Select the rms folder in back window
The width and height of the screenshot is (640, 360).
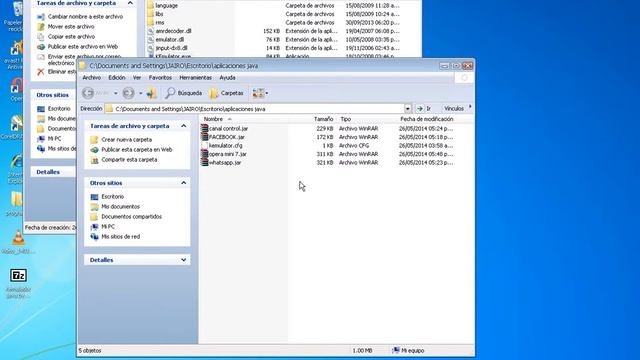coord(160,22)
